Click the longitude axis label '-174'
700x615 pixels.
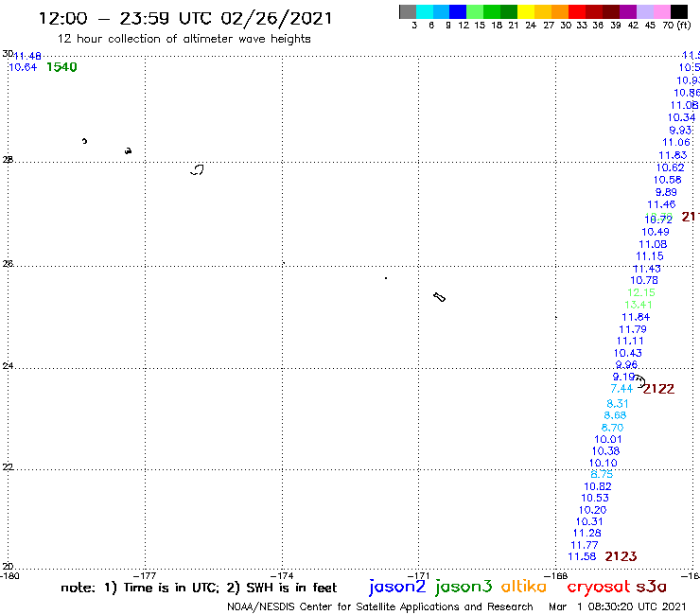click(x=282, y=575)
